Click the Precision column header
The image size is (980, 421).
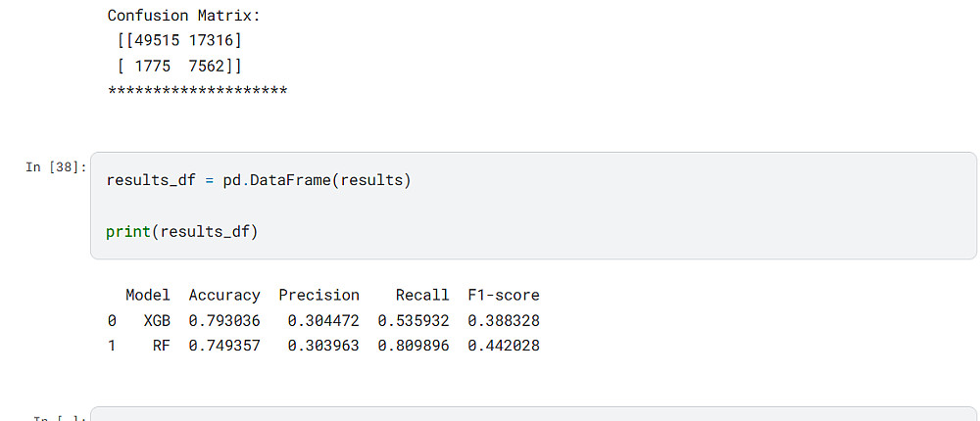point(318,295)
